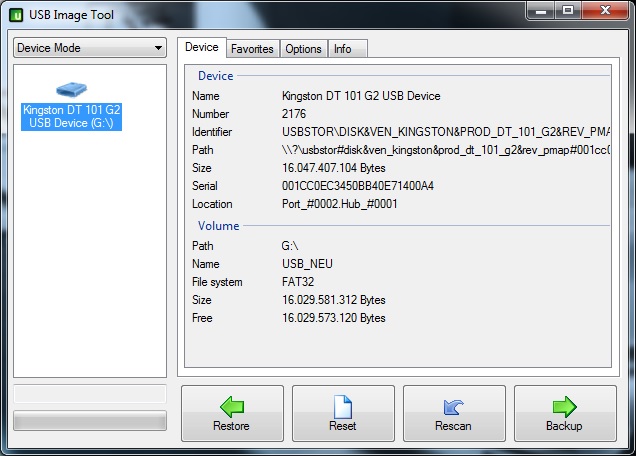Click the file system value FAT32
Image resolution: width=636 pixels, height=456 pixels.
click(298, 282)
